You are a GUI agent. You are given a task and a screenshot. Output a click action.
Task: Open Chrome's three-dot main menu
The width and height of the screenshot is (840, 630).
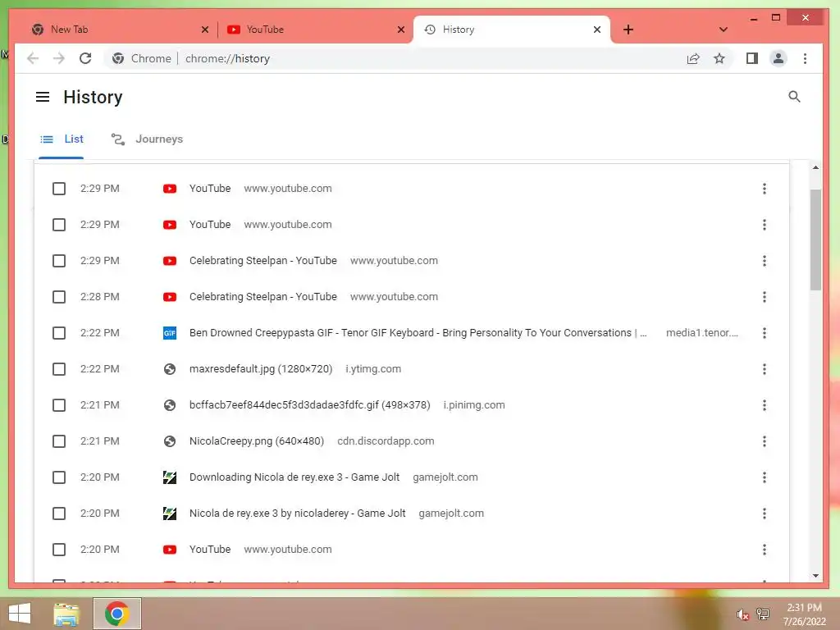click(x=805, y=58)
